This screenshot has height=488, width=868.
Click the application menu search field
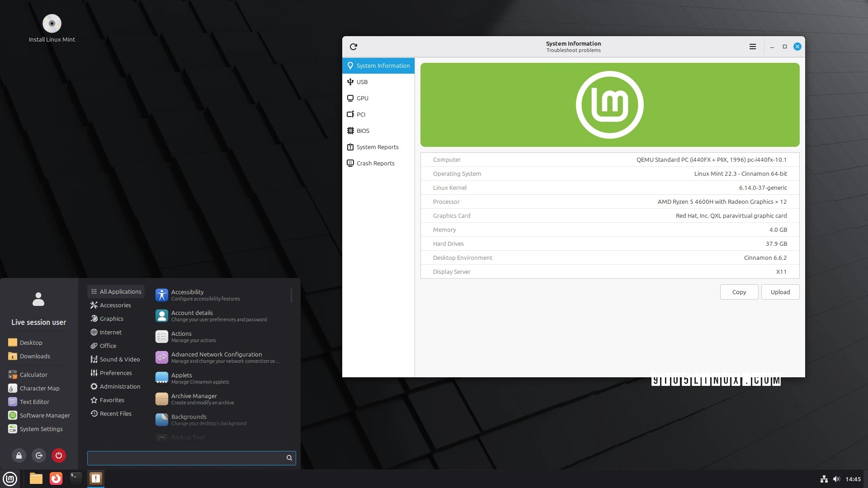[186, 458]
